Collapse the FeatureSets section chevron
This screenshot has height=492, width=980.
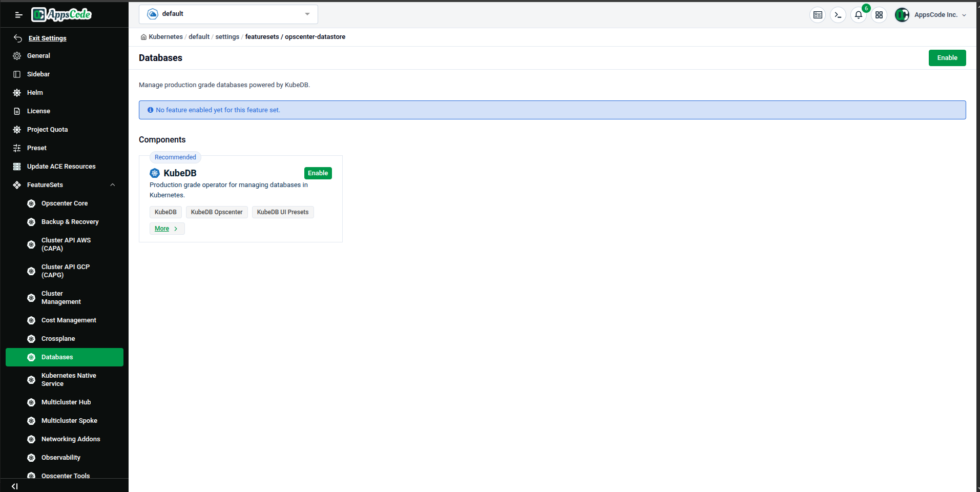tap(112, 184)
